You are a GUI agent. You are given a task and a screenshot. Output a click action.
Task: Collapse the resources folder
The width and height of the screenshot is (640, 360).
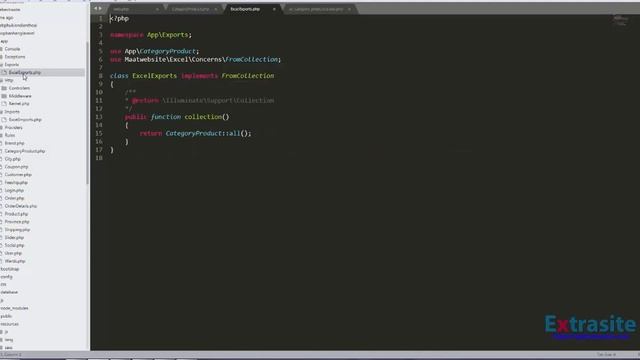click(x=9, y=324)
